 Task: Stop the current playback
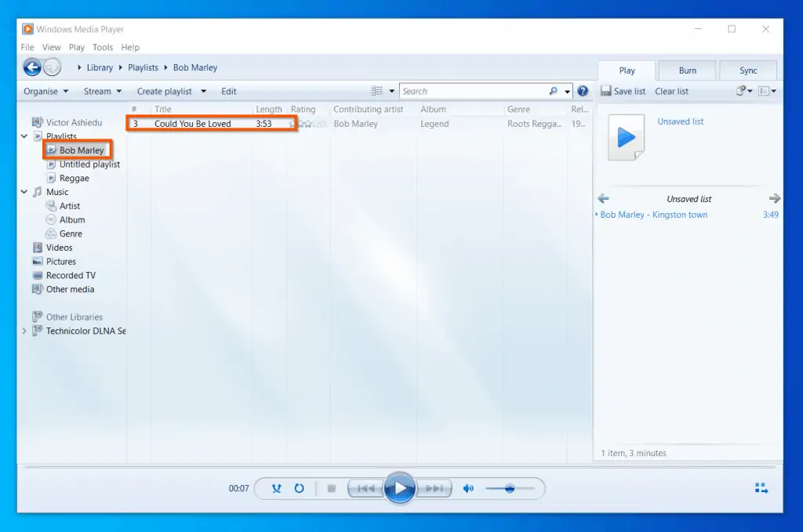pos(333,487)
